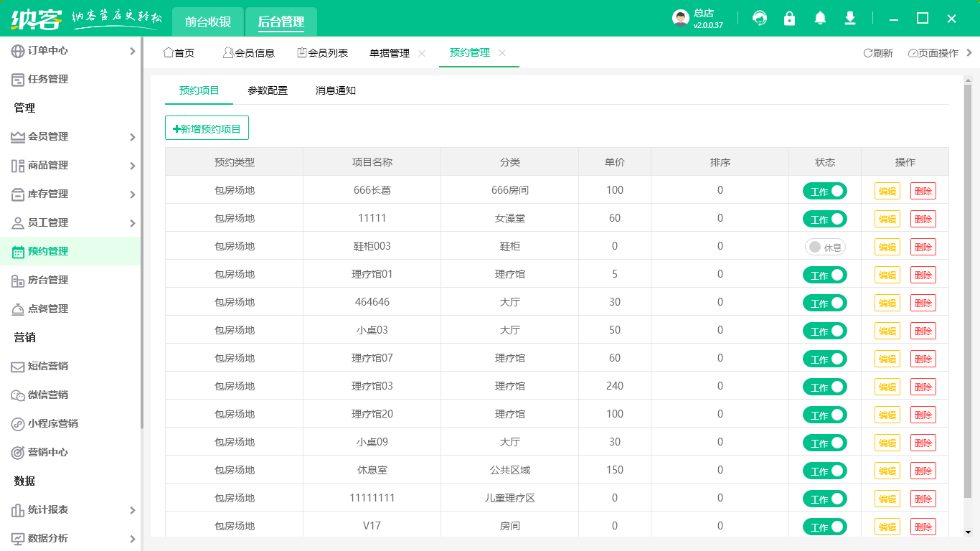This screenshot has height=551, width=980.
Task: Expand 会员管理 submenu arrow
Action: point(132,137)
